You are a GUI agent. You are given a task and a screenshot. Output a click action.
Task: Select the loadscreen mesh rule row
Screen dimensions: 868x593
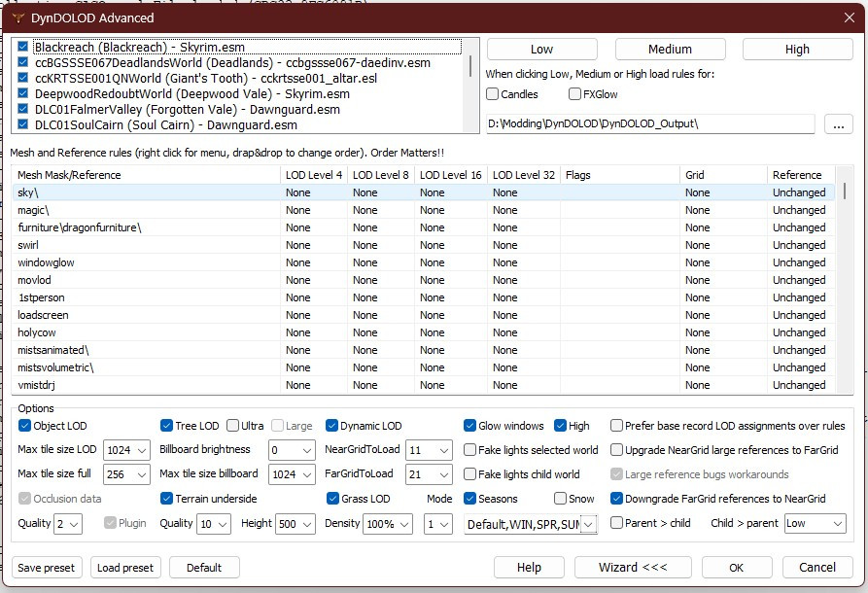(424, 315)
